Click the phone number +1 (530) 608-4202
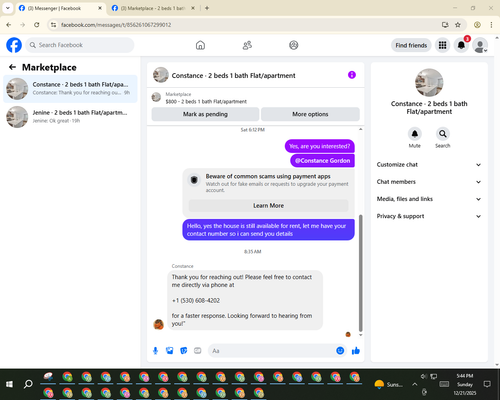The image size is (500, 400). 196,300
